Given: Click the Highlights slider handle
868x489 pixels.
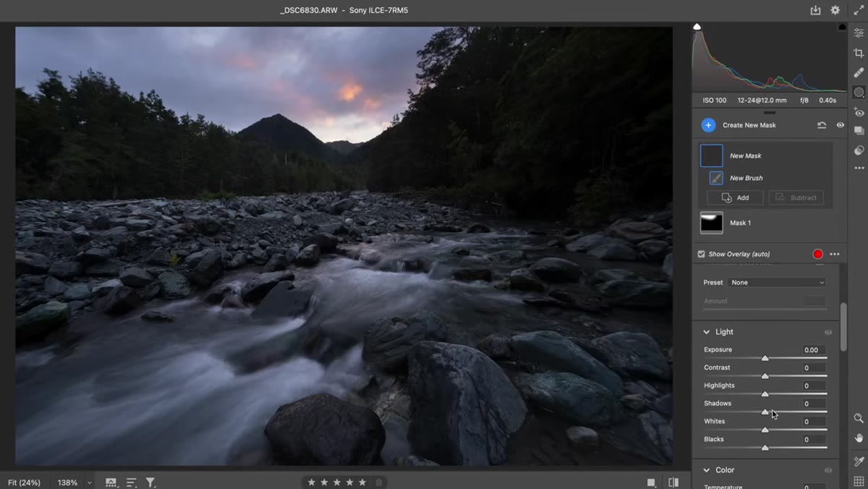Looking at the screenshot, I should [x=765, y=394].
